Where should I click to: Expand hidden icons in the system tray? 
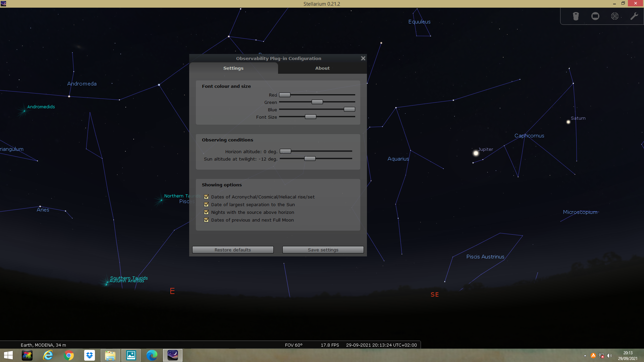tap(585, 356)
